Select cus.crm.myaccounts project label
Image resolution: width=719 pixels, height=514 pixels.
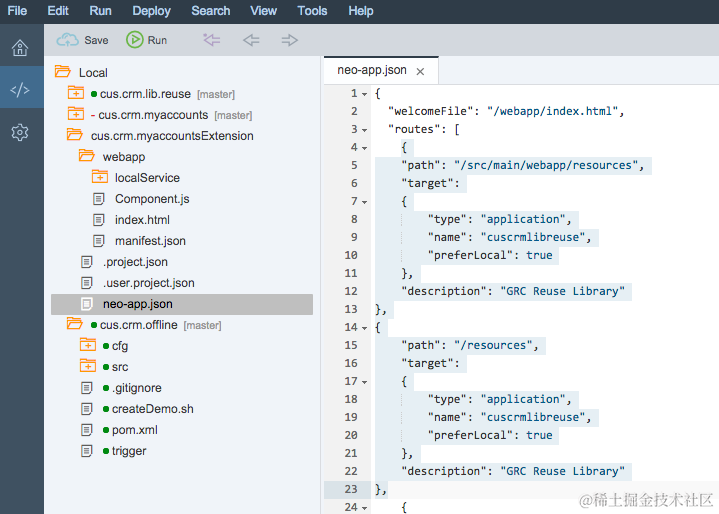153,115
